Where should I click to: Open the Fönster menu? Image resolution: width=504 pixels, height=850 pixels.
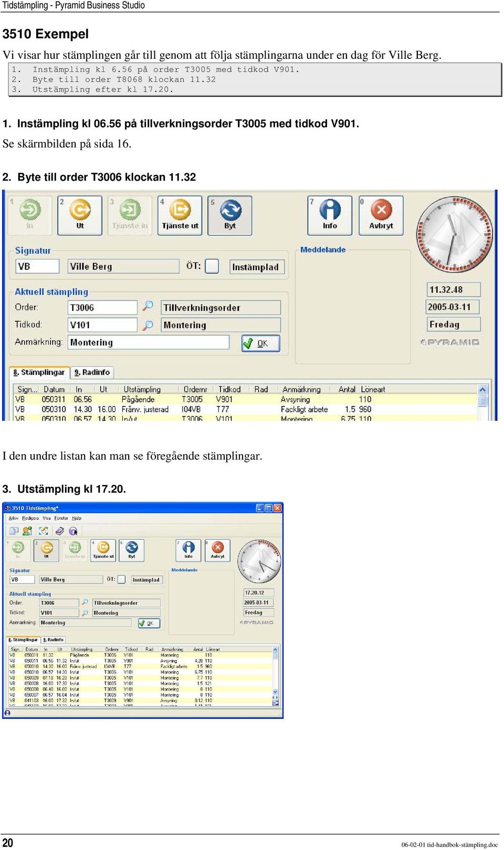[x=61, y=518]
